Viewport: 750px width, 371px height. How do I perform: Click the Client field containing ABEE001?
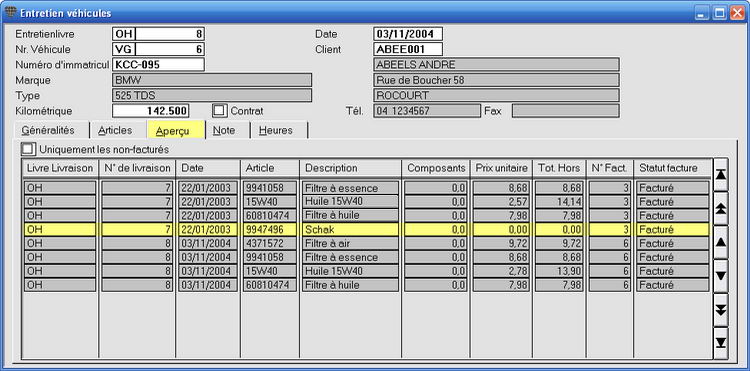408,49
